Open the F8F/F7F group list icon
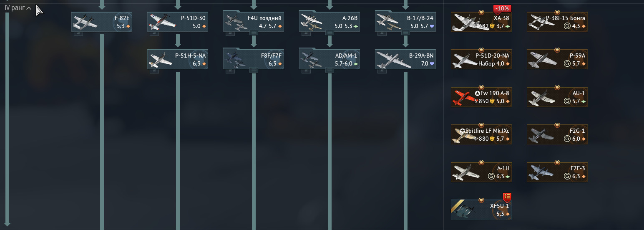The image size is (644, 230). tap(254, 70)
